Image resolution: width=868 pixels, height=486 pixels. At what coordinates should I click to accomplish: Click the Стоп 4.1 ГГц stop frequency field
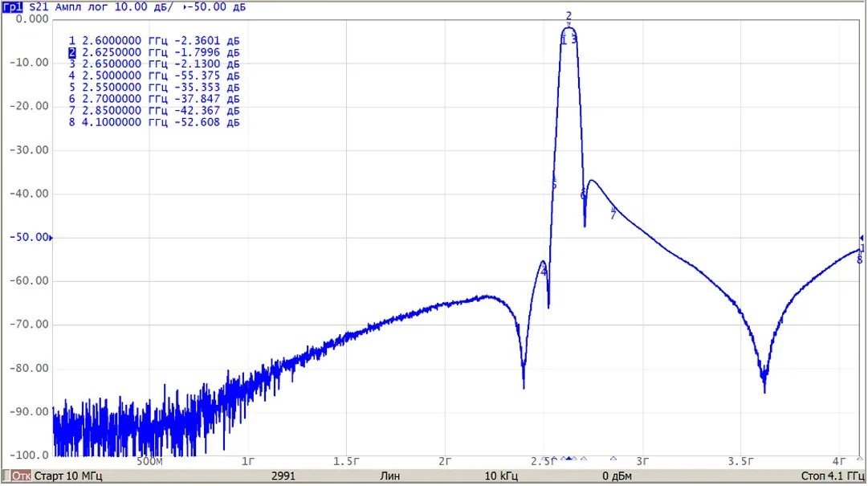click(833, 476)
